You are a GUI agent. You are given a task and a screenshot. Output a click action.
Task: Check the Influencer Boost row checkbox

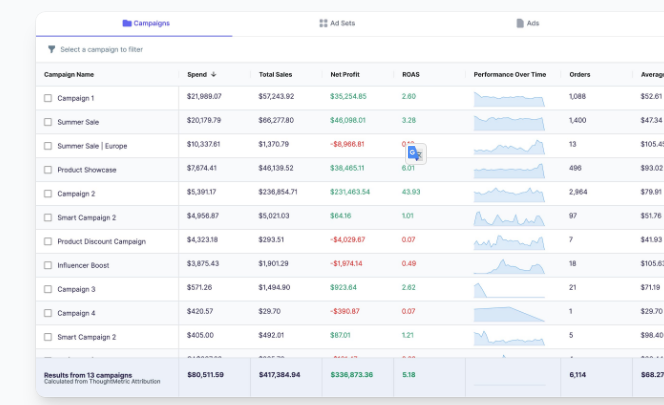pyautogui.click(x=48, y=265)
